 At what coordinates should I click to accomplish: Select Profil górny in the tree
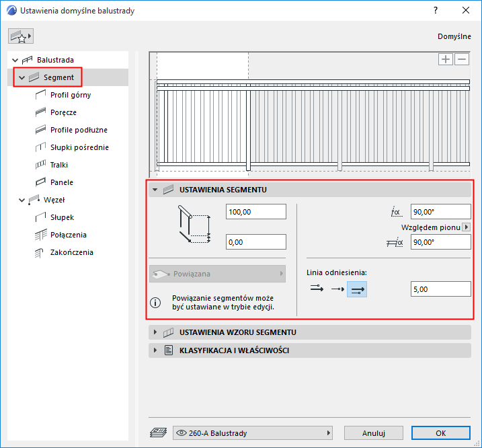(71, 95)
